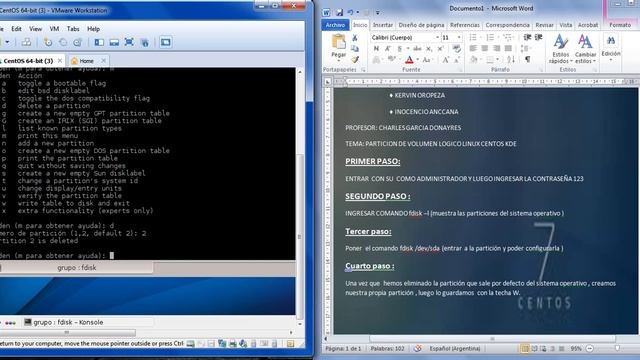Image resolution: width=640 pixels, height=360 pixels.
Task: Click the VMware revert snapshot icon
Action: point(63,42)
